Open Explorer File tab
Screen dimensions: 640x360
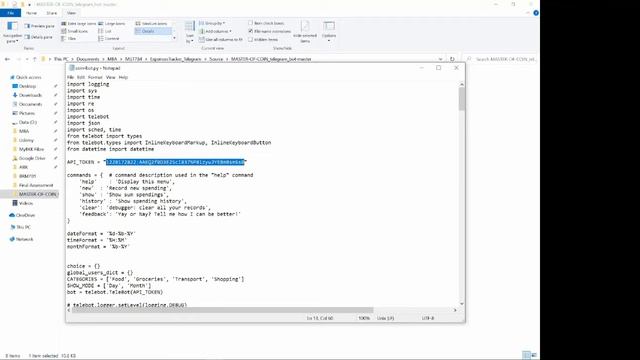10,13
